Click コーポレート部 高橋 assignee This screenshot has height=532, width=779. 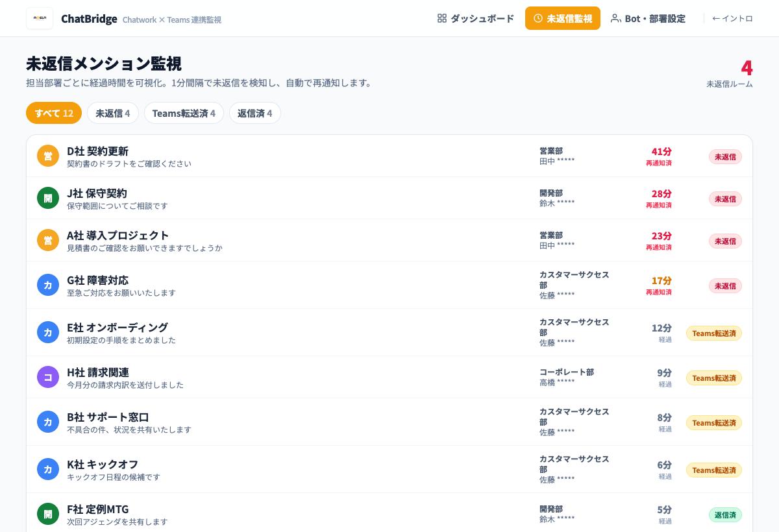pos(567,377)
